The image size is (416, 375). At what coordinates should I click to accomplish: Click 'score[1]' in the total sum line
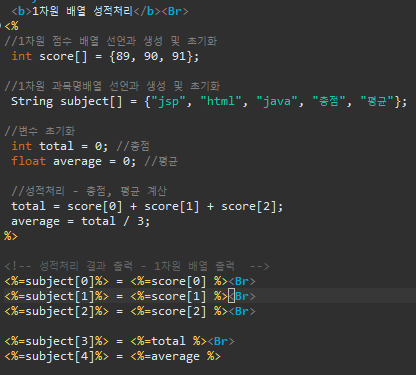coord(172,206)
